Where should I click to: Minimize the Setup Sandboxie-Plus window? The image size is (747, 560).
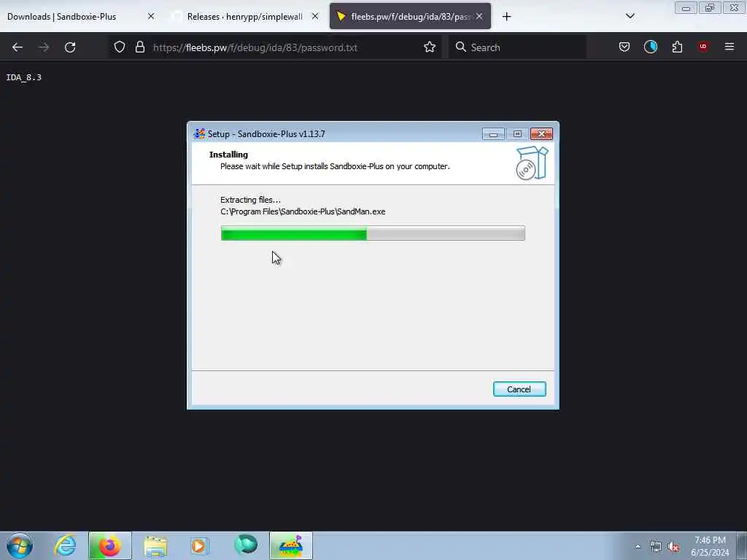click(x=493, y=134)
